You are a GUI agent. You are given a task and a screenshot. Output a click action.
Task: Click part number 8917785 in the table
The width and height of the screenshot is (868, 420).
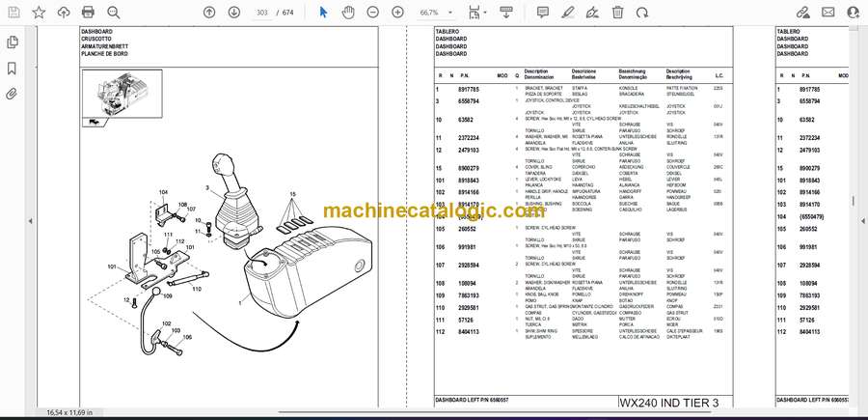point(469,89)
